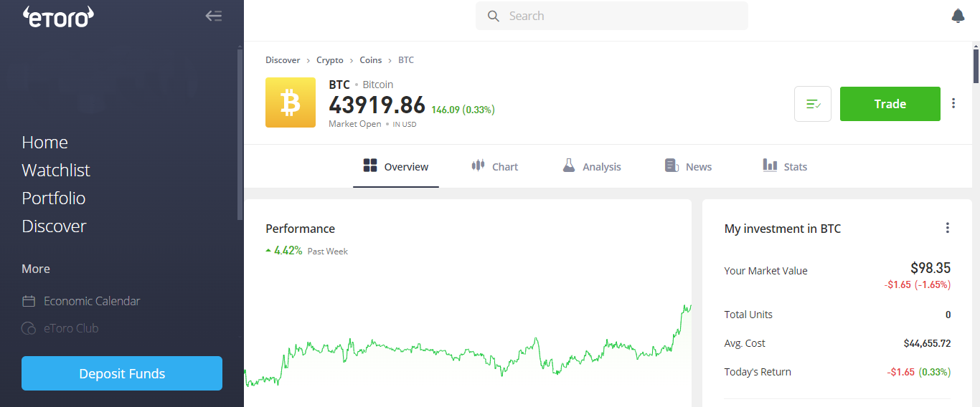Click the green Trade button
The height and width of the screenshot is (407, 980).
[x=890, y=104]
